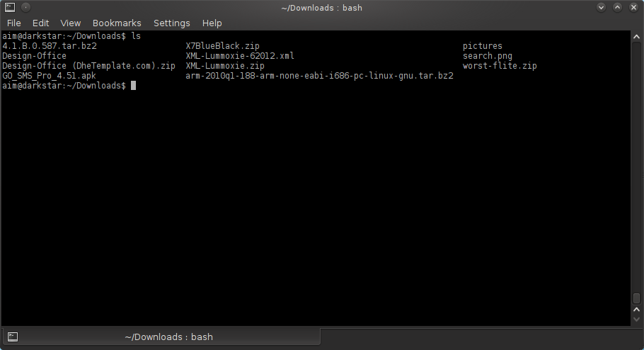The image size is (644, 350).
Task: Minimize the Konsole window
Action: click(601, 7)
